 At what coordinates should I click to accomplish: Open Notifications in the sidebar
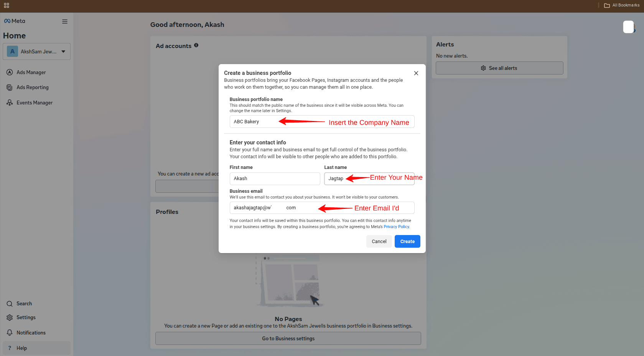click(x=31, y=333)
